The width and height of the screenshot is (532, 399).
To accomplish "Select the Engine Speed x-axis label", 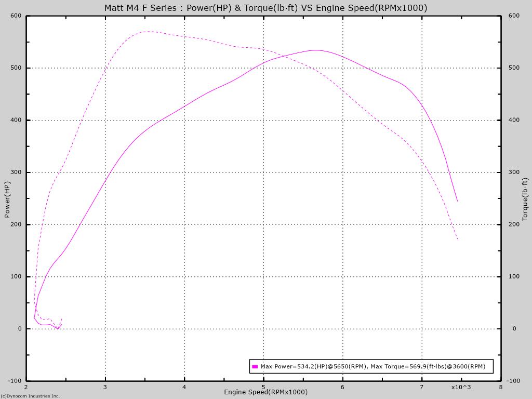I will [265, 392].
